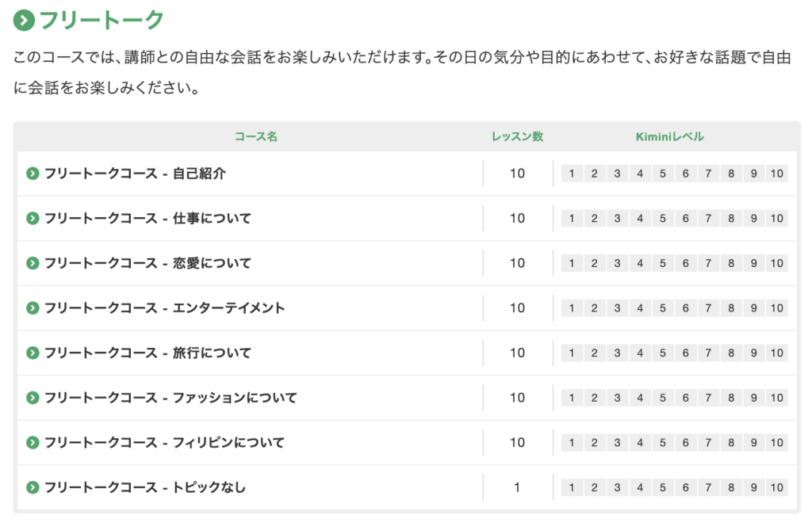Open フリートークコース - 自己紹介 link
This screenshot has height=523, width=812.
(135, 174)
